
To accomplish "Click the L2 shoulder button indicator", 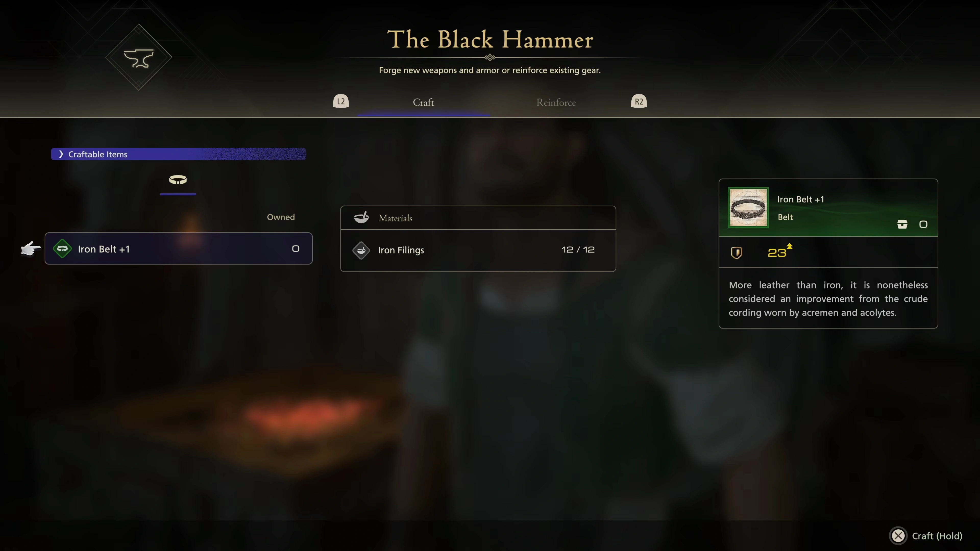I will click(x=341, y=102).
